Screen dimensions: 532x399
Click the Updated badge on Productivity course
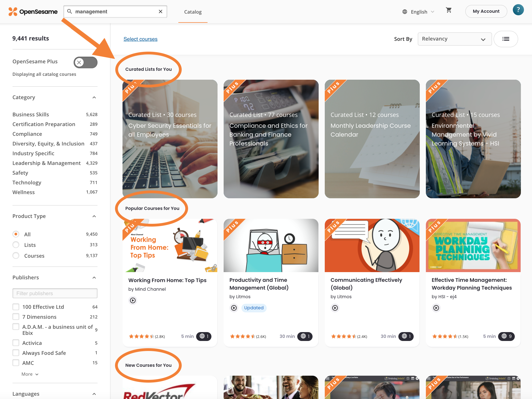(x=254, y=308)
